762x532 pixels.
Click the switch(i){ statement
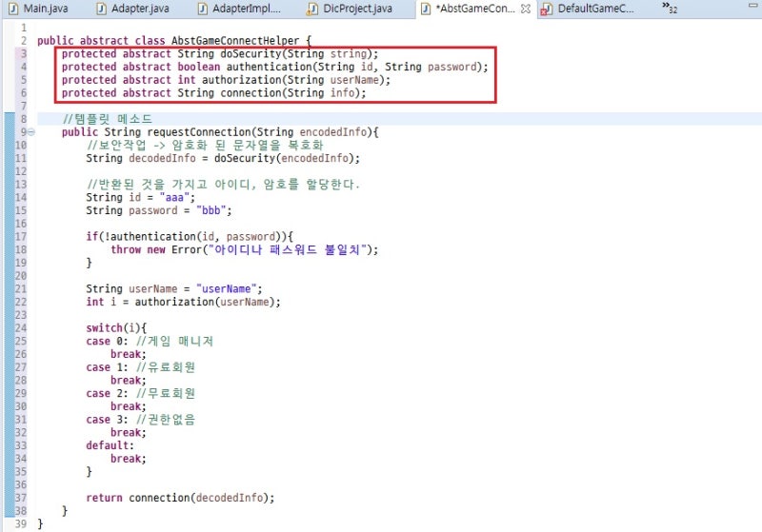click(x=116, y=328)
